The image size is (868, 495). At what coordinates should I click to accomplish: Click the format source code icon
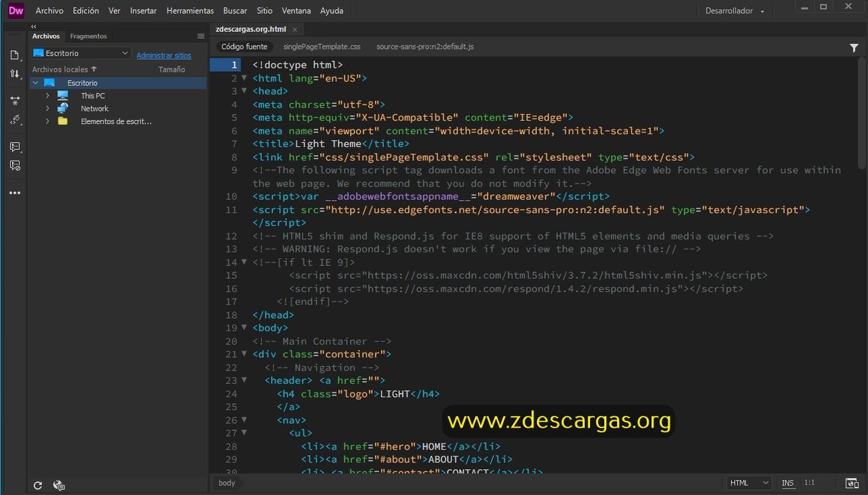point(15,119)
